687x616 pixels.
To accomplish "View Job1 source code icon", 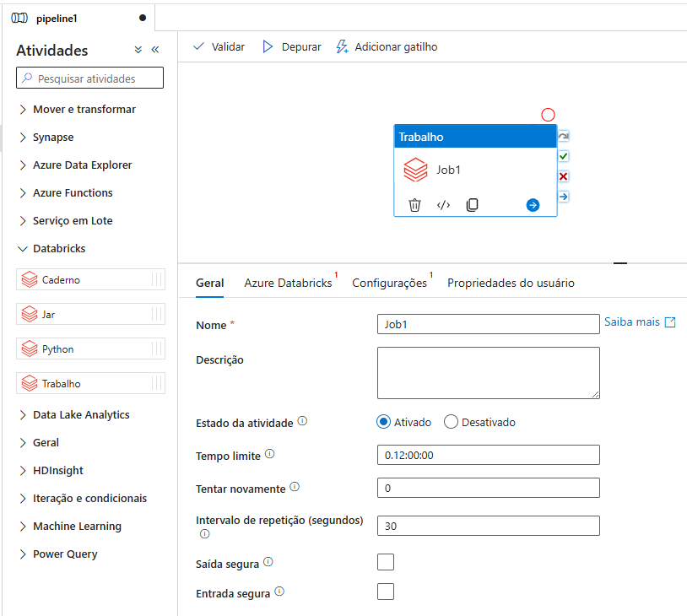I will [x=443, y=204].
